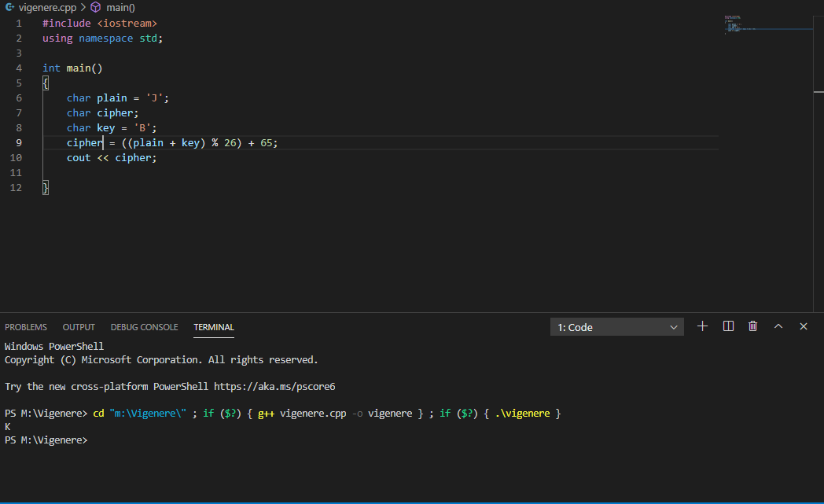824x504 pixels.
Task: Open the '1: Code' terminal selector dropdown
Action: coord(616,326)
